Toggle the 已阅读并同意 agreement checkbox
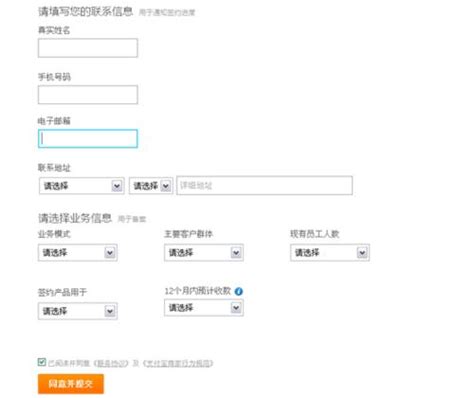 pyautogui.click(x=42, y=362)
